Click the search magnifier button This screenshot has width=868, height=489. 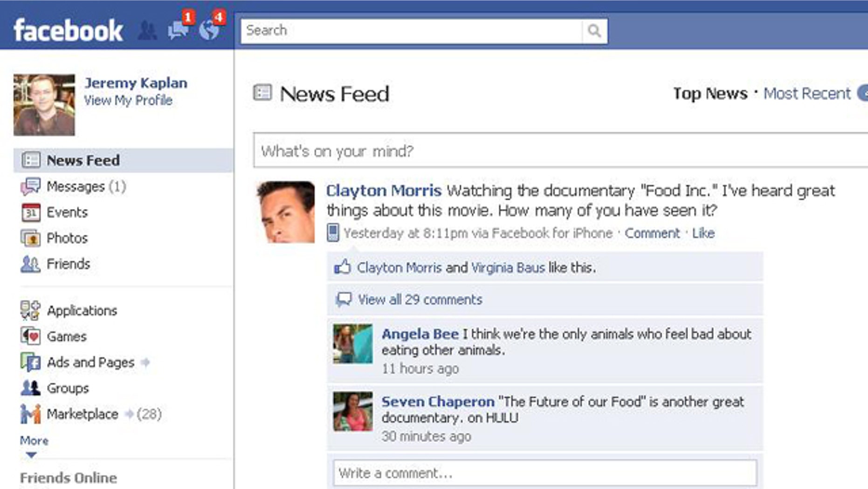click(x=594, y=31)
